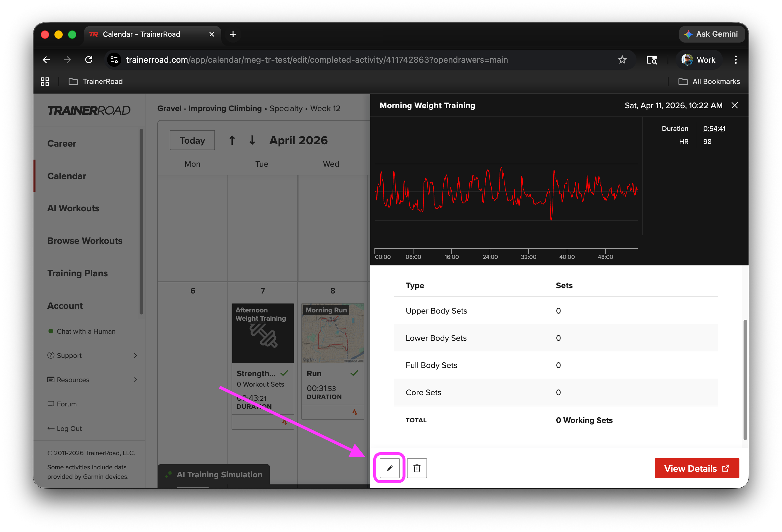
Task: Open Browse Workouts in sidebar
Action: click(x=85, y=241)
